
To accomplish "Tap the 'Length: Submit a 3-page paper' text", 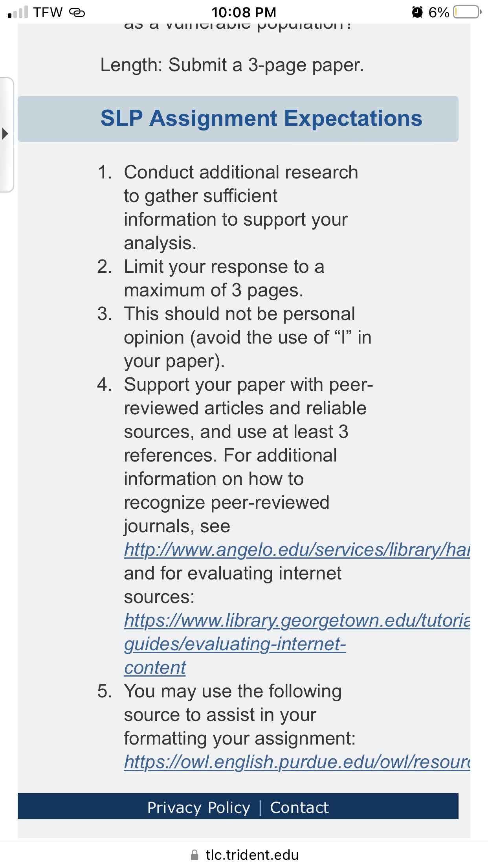I will [232, 65].
